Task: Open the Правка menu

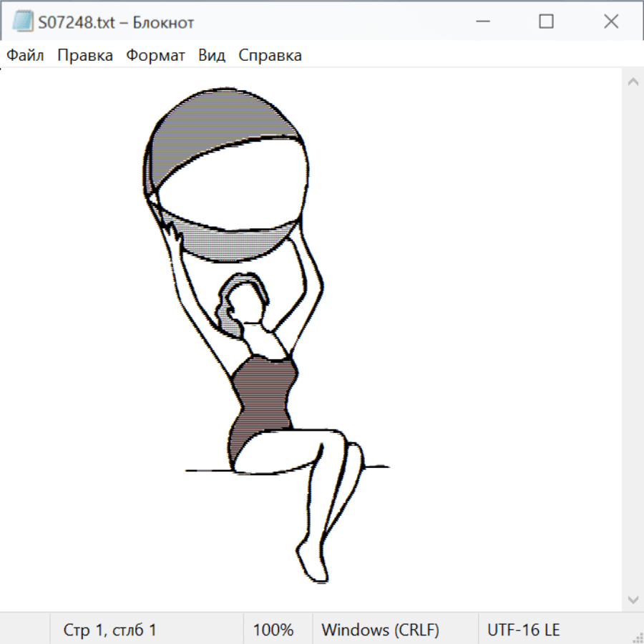Action: [85, 56]
